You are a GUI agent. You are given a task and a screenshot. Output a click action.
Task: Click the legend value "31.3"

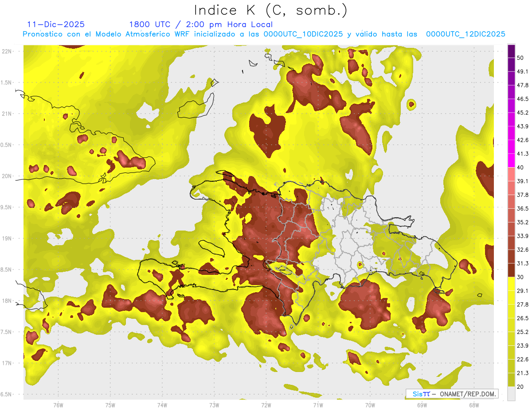pos(523,263)
